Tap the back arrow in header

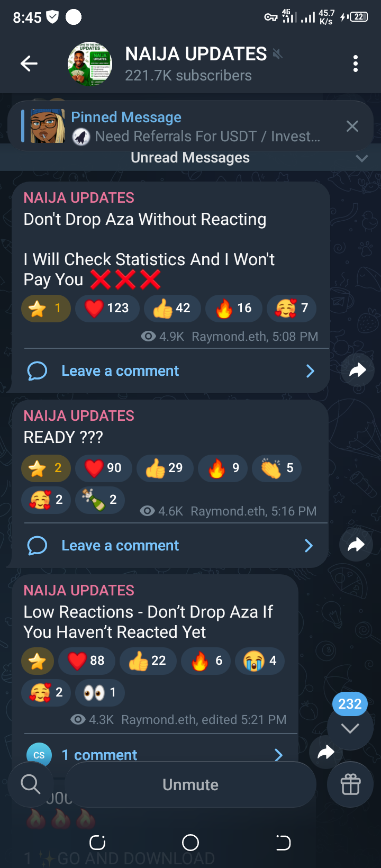[x=29, y=64]
